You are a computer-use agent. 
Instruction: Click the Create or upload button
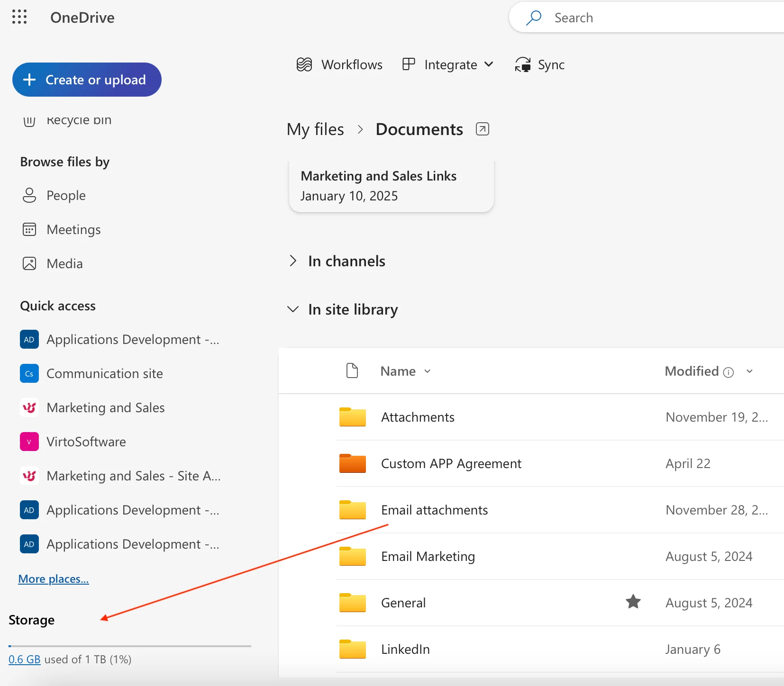pyautogui.click(x=87, y=80)
